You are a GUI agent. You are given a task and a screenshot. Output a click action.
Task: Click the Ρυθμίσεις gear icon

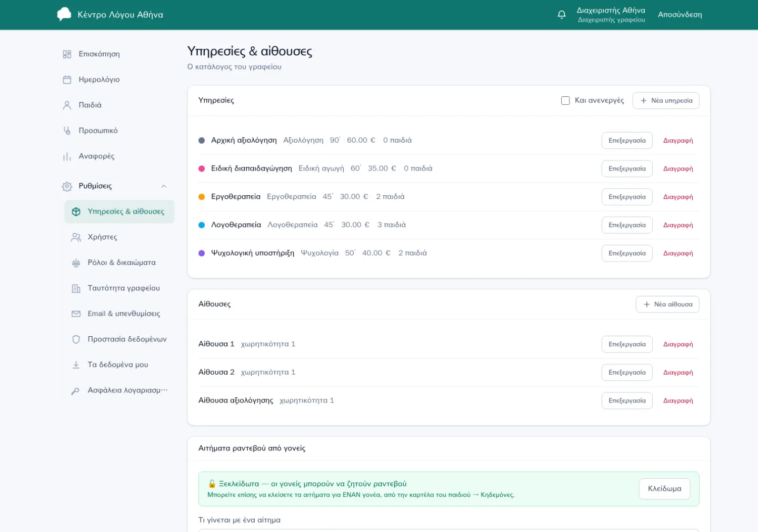67,186
